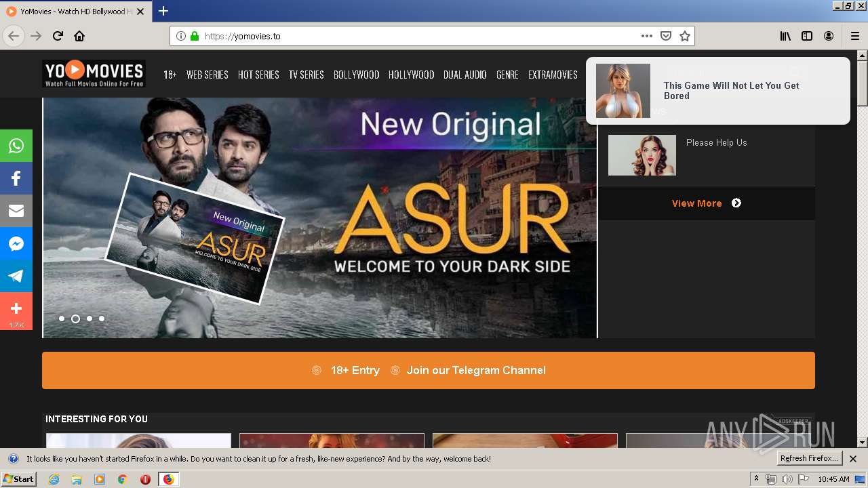The height and width of the screenshot is (488, 868).
Task: Click the URL address field
Action: (x=420, y=36)
